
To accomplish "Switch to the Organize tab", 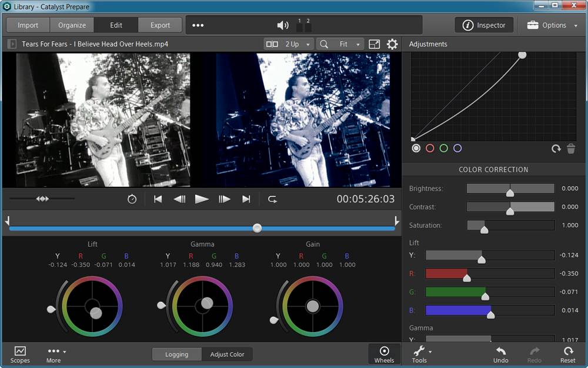I will click(x=72, y=25).
